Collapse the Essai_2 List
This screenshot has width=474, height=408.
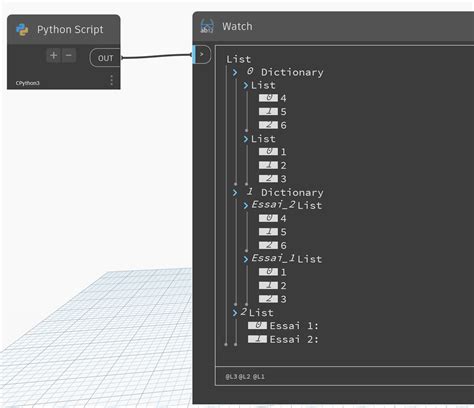tap(246, 206)
